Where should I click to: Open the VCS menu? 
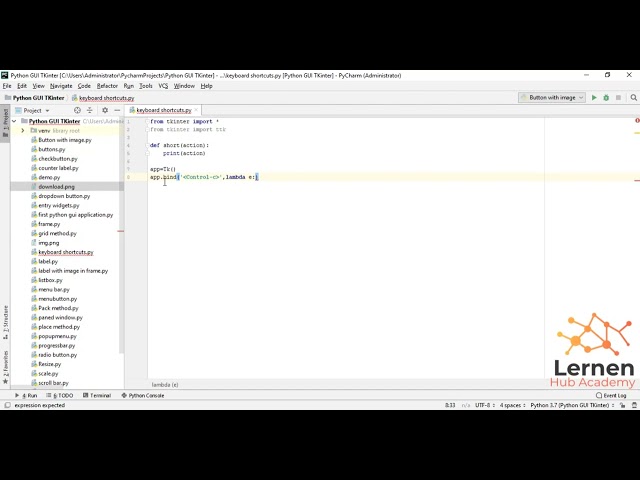click(x=163, y=86)
